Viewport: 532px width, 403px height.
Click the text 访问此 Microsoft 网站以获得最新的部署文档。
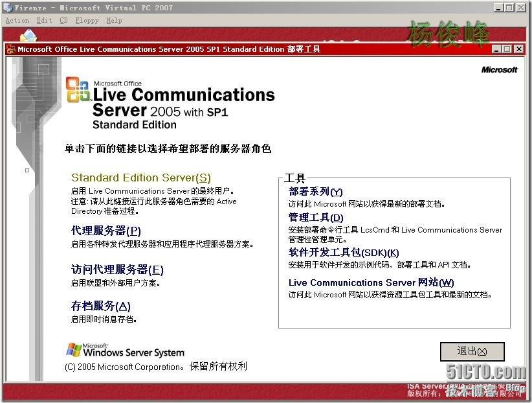click(366, 204)
